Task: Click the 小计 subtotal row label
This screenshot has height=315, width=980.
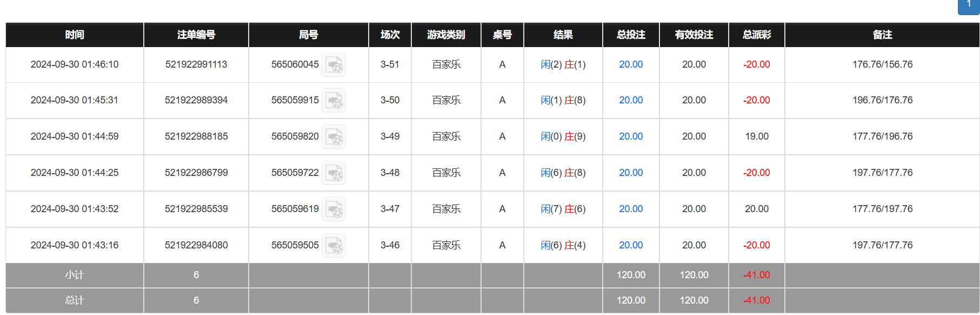Action: pos(75,275)
